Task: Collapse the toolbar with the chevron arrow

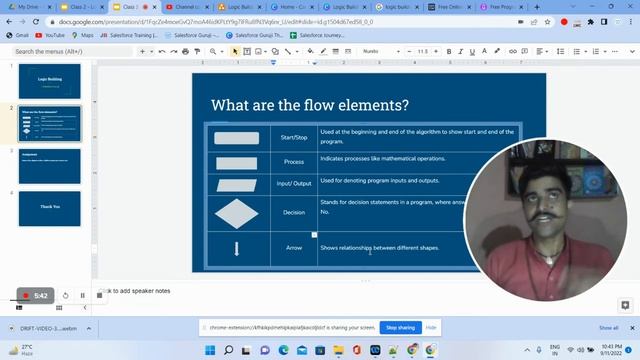Action: pyautogui.click(x=632, y=51)
